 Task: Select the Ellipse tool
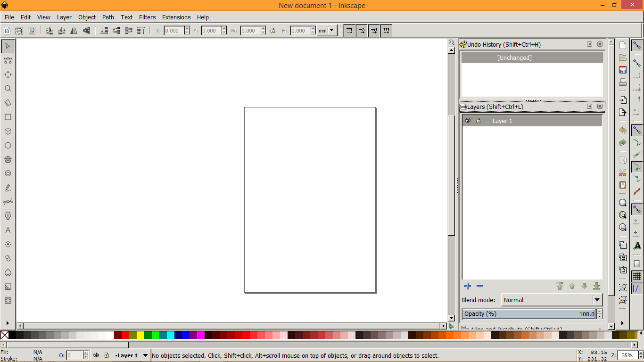[x=8, y=145]
